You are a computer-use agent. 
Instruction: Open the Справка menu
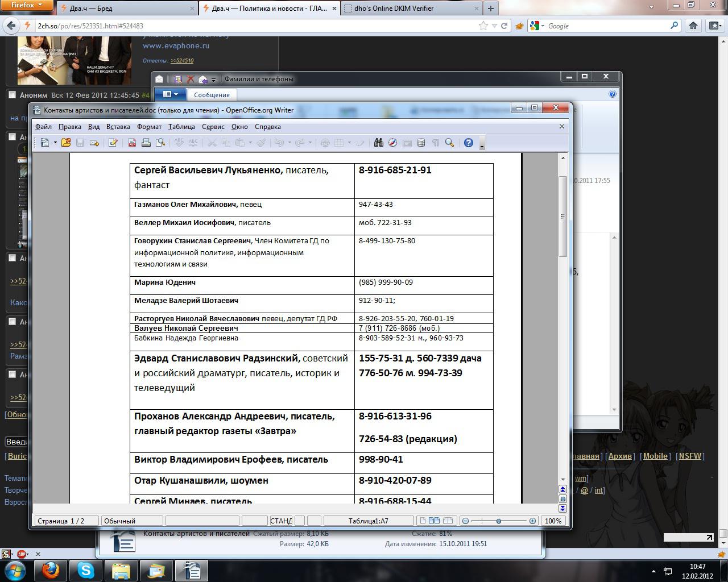267,127
